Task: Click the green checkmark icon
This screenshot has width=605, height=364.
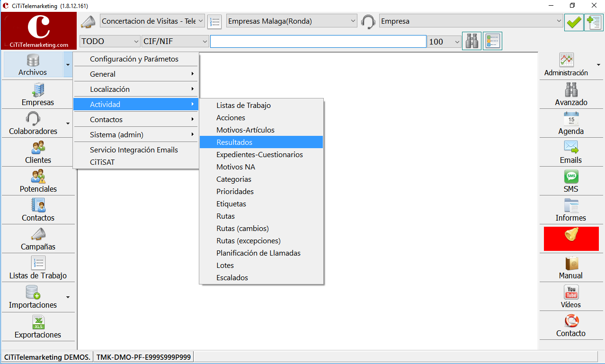Action: pos(574,22)
